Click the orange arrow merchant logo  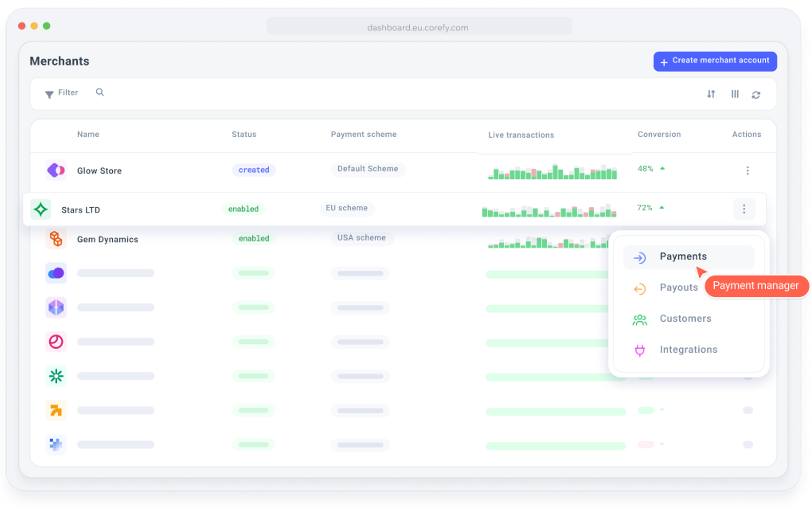pyautogui.click(x=56, y=410)
